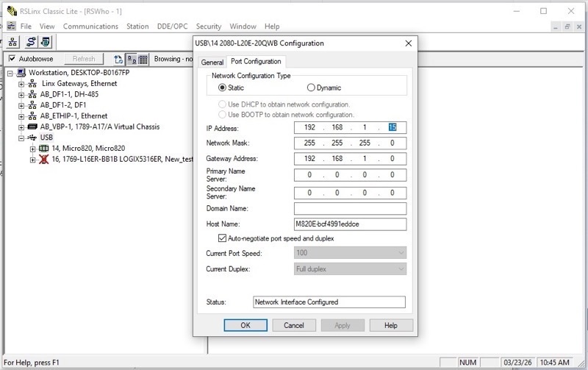Close the Configuration dialog with the X
The image size is (588, 370).
(409, 43)
